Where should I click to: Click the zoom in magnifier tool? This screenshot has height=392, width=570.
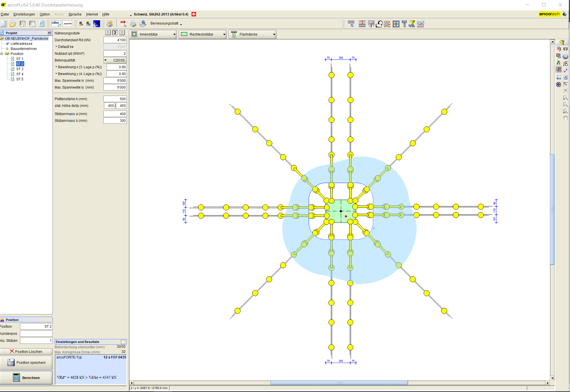click(565, 98)
